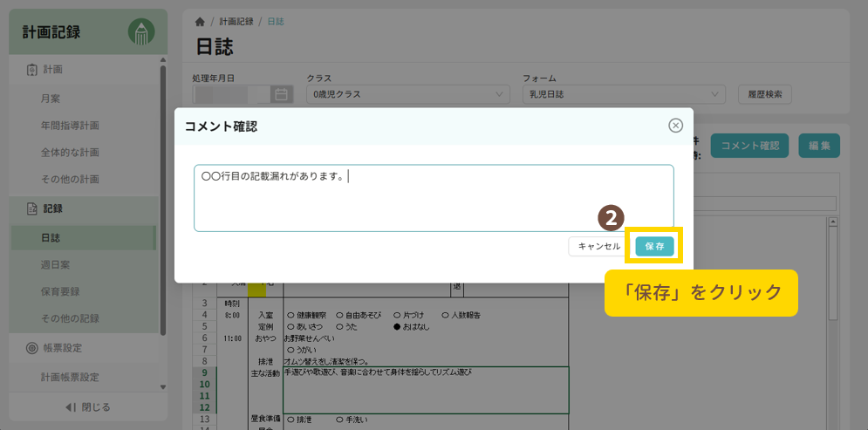Screen dimensions: 868x430
Task: Open the calendar date picker icon
Action: pyautogui.click(x=281, y=94)
